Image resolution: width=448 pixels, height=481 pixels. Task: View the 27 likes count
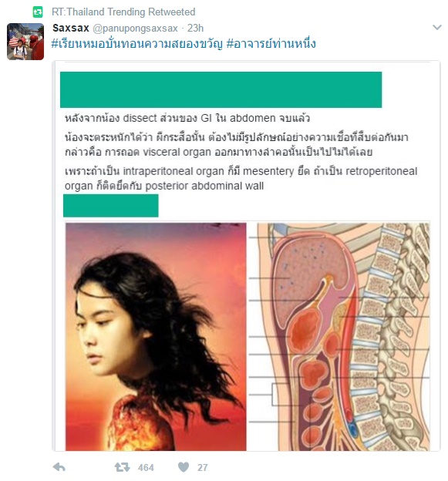[x=203, y=467]
